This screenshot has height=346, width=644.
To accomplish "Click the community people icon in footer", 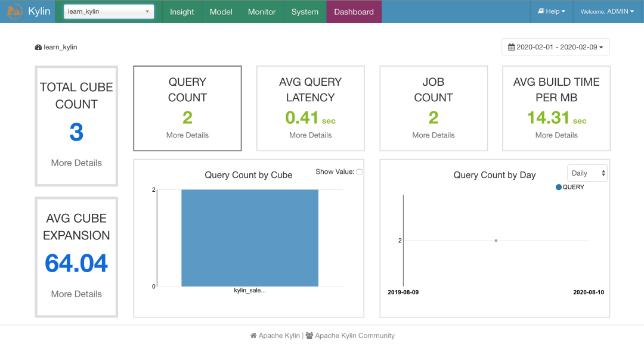I will (x=309, y=335).
